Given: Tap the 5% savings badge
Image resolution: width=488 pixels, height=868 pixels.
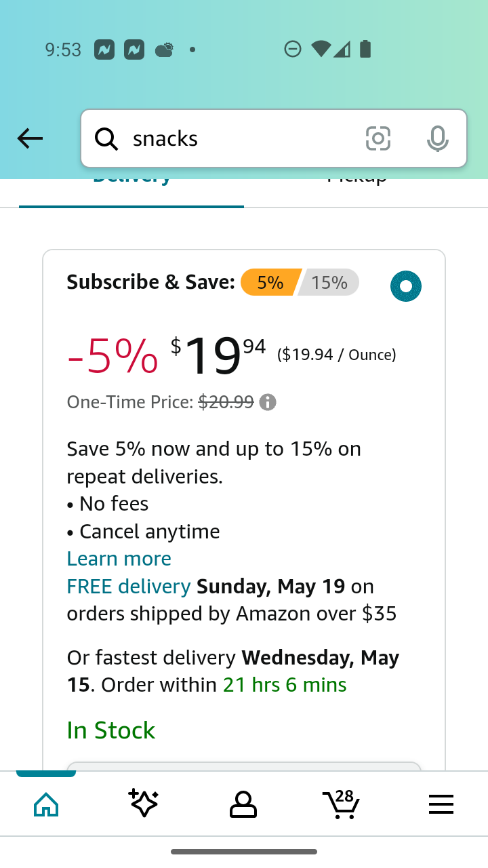Looking at the screenshot, I should tap(270, 282).
